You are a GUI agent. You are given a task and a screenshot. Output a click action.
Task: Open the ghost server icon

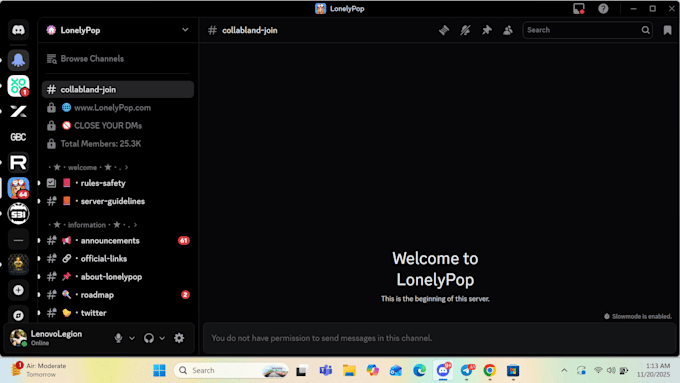click(x=18, y=60)
